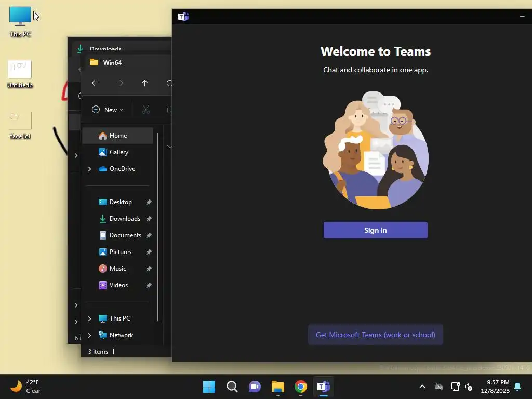Click the Microsoft Teams taskbar icon
Viewport: 532px width, 399px height.
click(x=323, y=387)
